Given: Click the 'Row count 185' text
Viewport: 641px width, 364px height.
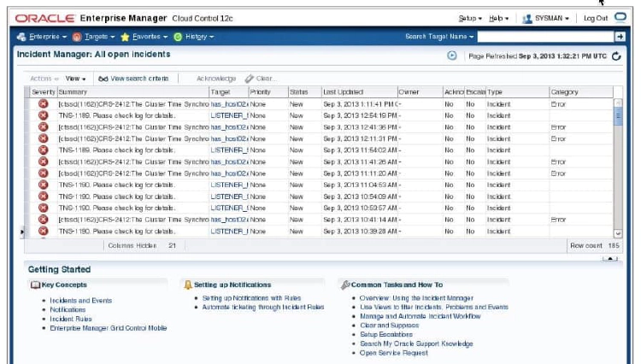Looking at the screenshot, I should (x=595, y=246).
